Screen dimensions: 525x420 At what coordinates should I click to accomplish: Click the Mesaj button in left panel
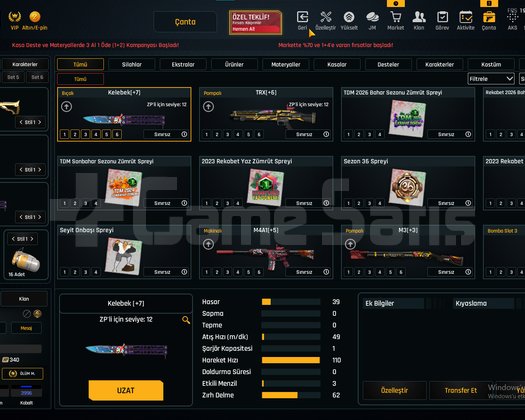pos(26,328)
